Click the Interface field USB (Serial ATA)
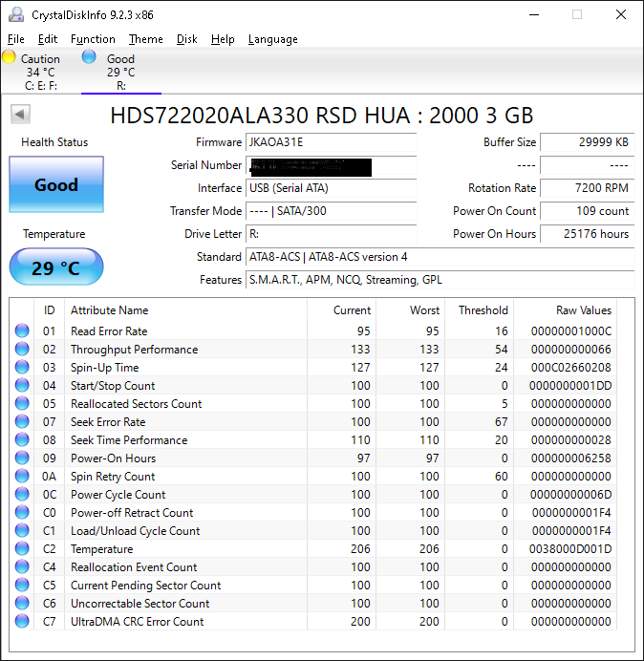Screen dimensions: 644x661 (331, 188)
